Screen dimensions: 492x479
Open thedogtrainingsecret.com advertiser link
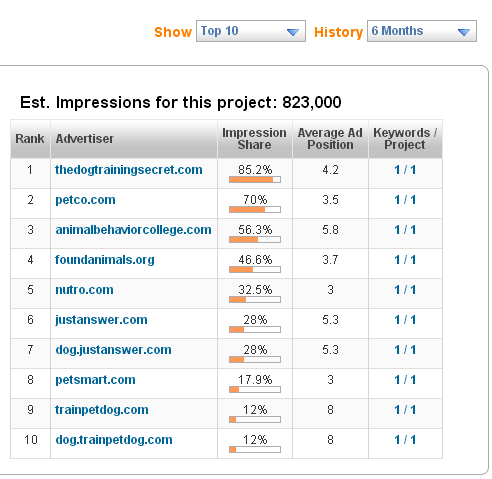[x=129, y=170]
